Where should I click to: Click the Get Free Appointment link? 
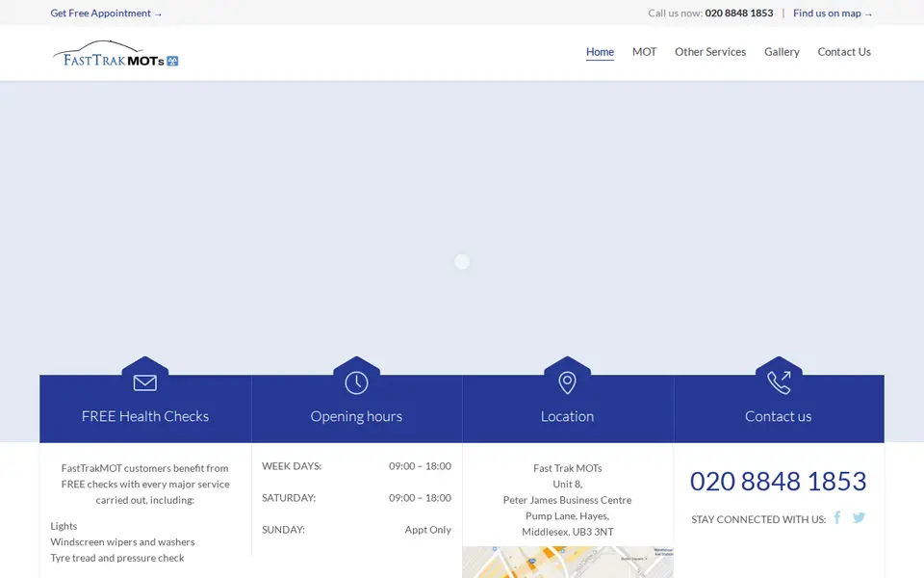[x=106, y=13]
